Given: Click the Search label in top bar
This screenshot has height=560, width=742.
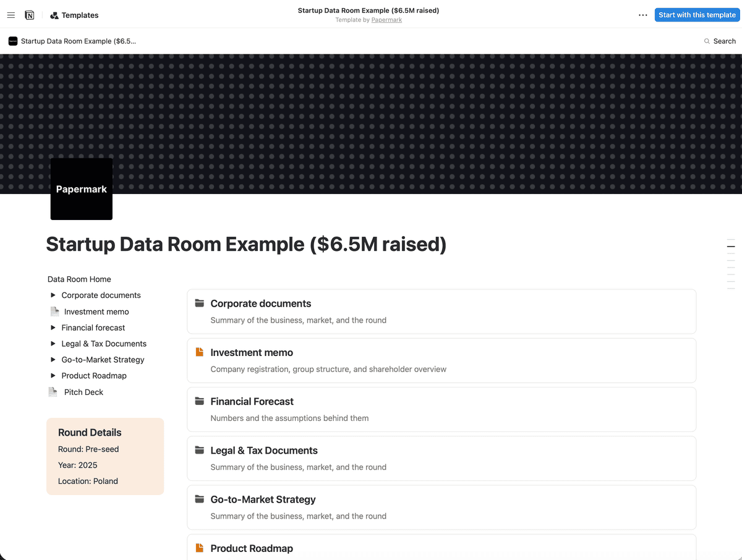Looking at the screenshot, I should 724,41.
